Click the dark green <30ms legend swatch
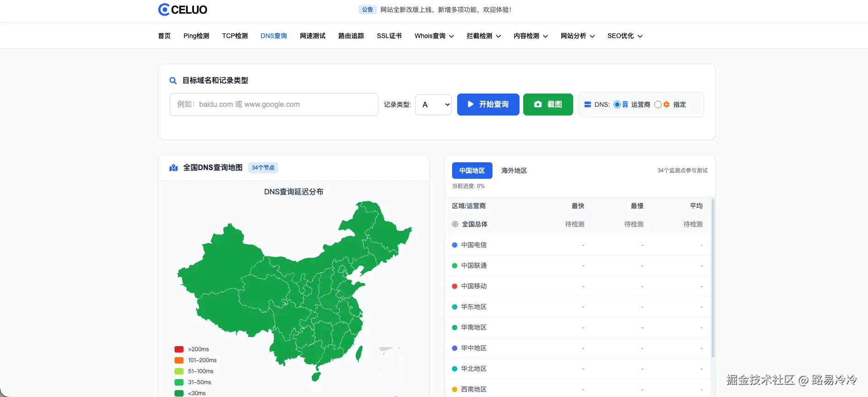 179,393
